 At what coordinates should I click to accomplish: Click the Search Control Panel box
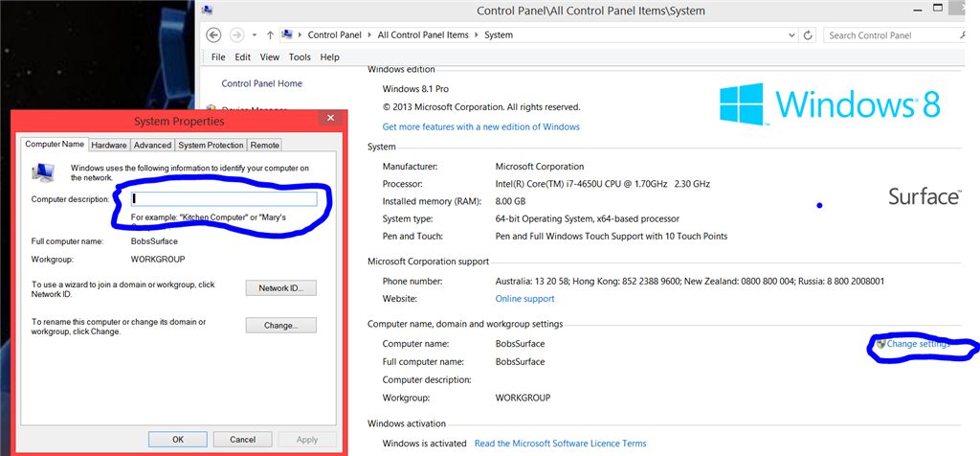[895, 35]
